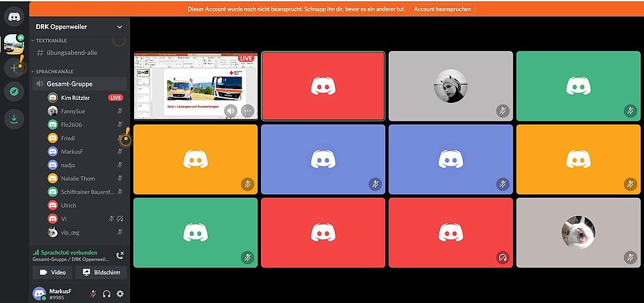Open user settings gear
Screen dimensions: 644x303
[120, 294]
